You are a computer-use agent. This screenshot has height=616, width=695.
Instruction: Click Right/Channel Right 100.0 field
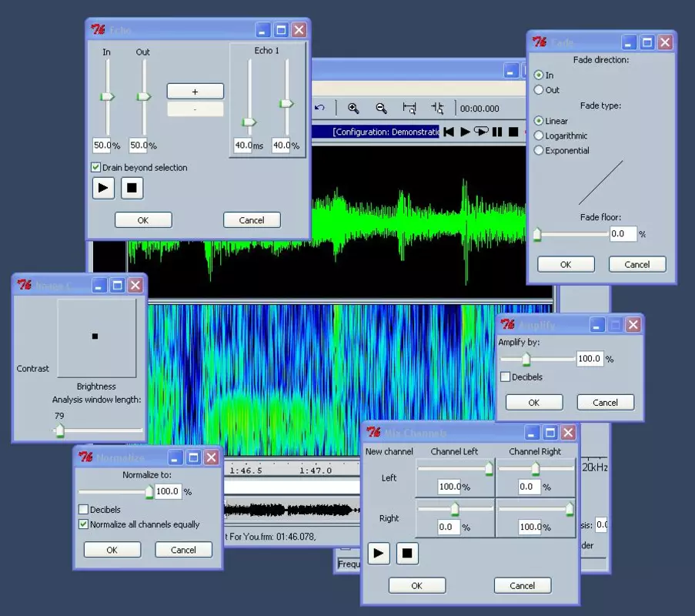530,527
